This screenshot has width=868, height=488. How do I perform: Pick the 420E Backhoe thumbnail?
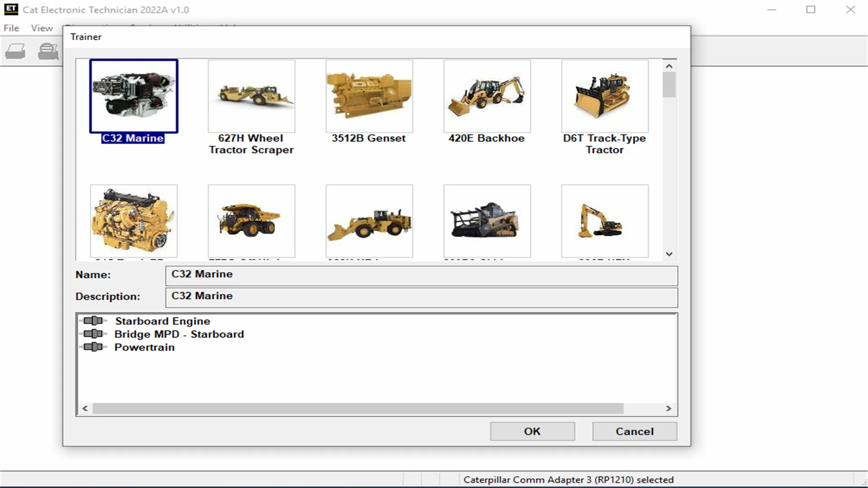pos(487,96)
